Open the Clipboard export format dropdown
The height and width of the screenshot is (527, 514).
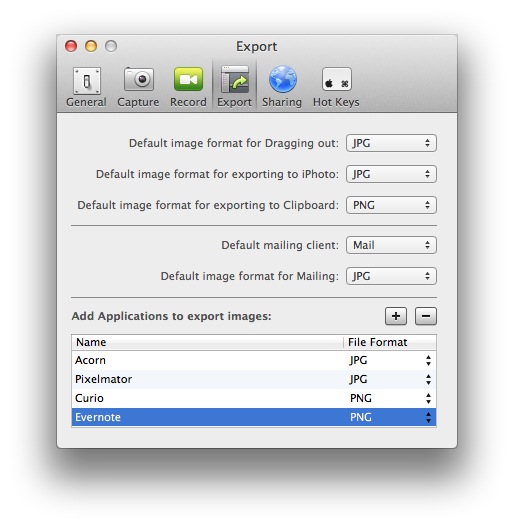pos(391,205)
